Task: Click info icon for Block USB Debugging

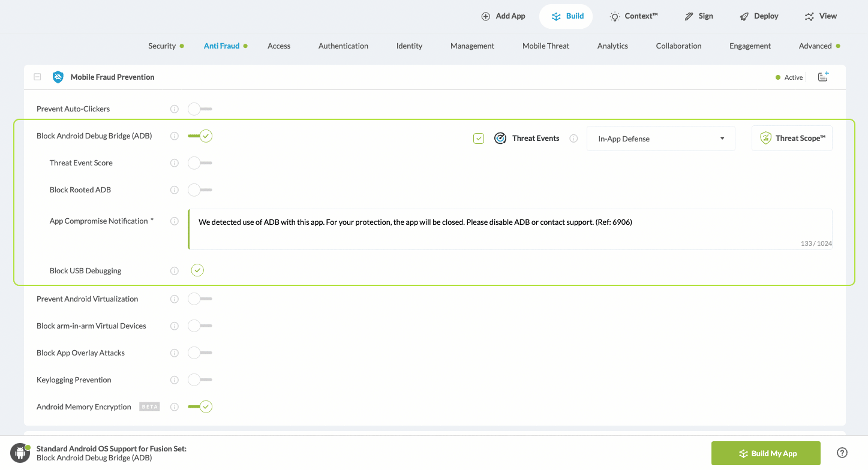Action: (x=175, y=271)
